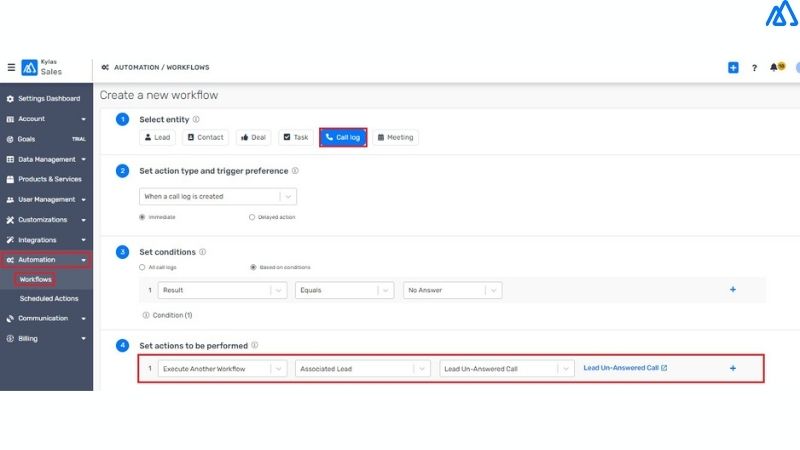Click the Customizations tools icon
Viewport: 800px width, 450px height.
(10, 219)
